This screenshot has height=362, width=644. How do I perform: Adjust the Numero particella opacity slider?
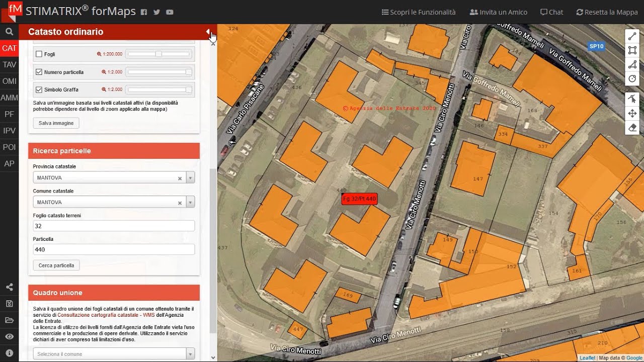click(159, 72)
